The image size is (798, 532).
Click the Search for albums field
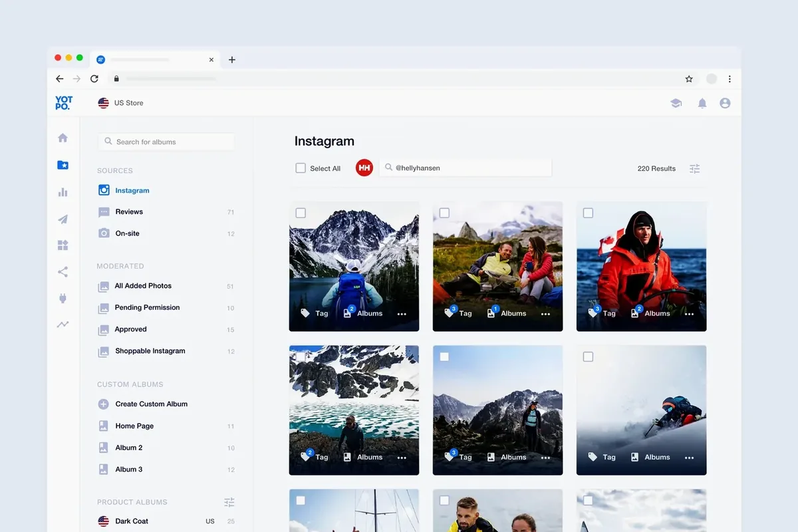tap(166, 142)
